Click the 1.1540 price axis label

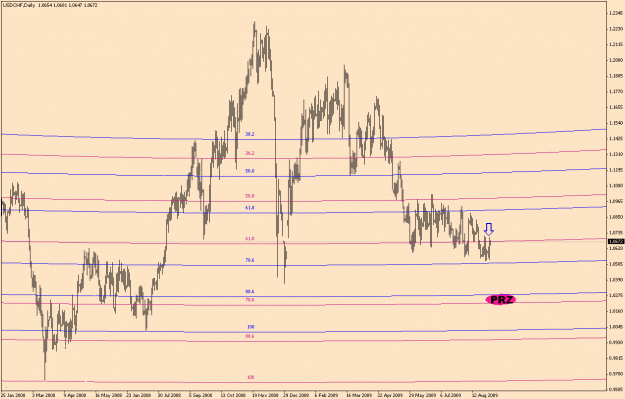click(616, 123)
